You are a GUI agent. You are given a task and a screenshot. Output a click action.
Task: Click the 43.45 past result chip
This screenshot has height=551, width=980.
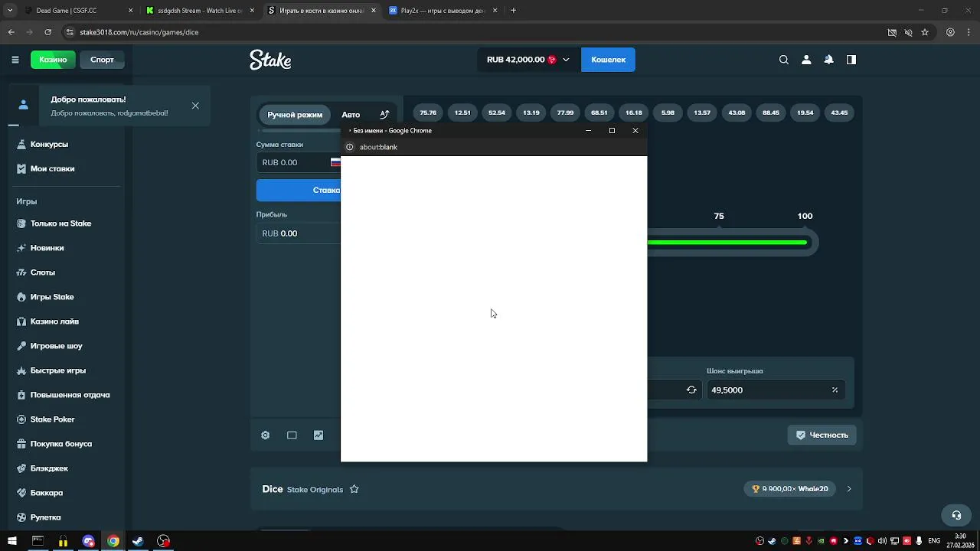[x=839, y=112]
